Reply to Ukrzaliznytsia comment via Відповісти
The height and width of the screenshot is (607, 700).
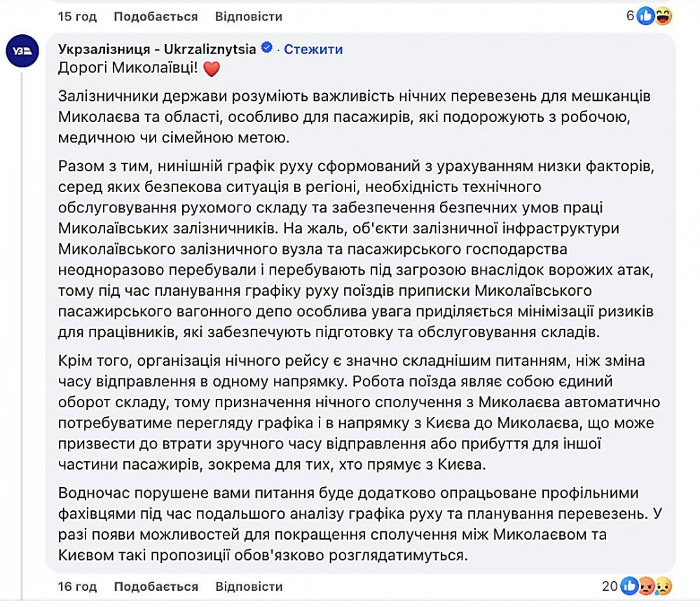pyautogui.click(x=249, y=587)
